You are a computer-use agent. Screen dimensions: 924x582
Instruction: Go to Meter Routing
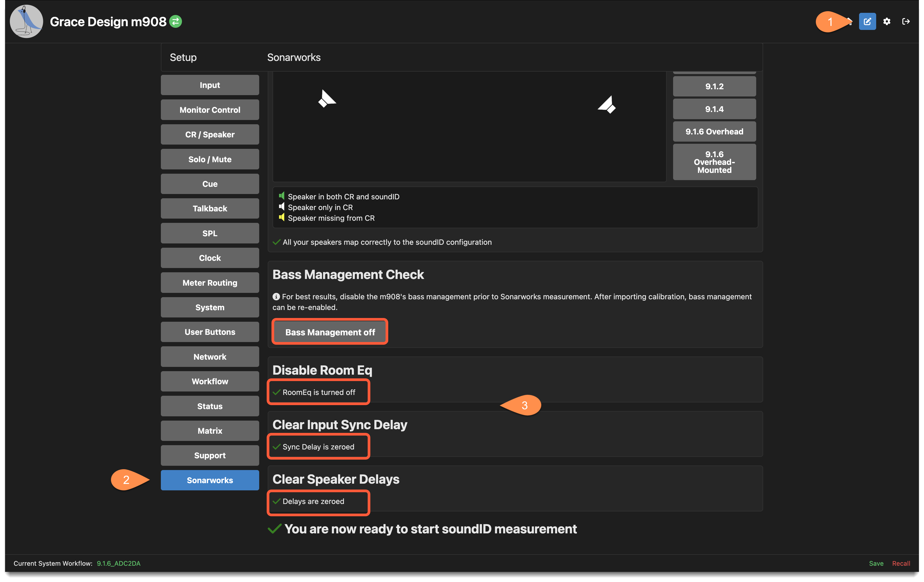point(210,283)
